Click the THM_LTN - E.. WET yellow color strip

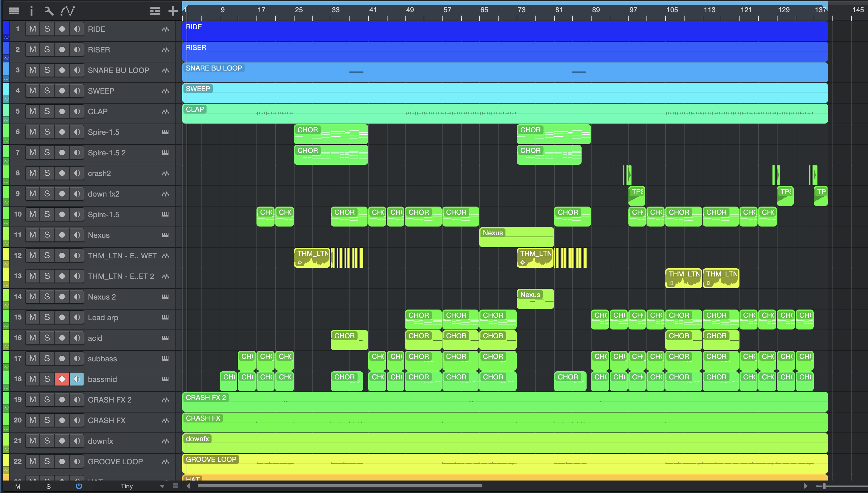pyautogui.click(x=6, y=254)
